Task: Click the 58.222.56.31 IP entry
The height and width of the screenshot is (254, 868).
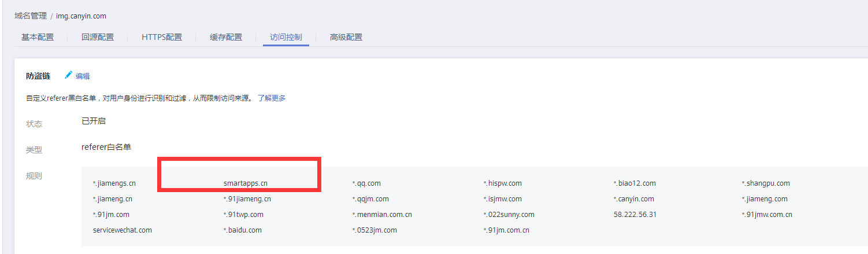Action: coord(635,215)
